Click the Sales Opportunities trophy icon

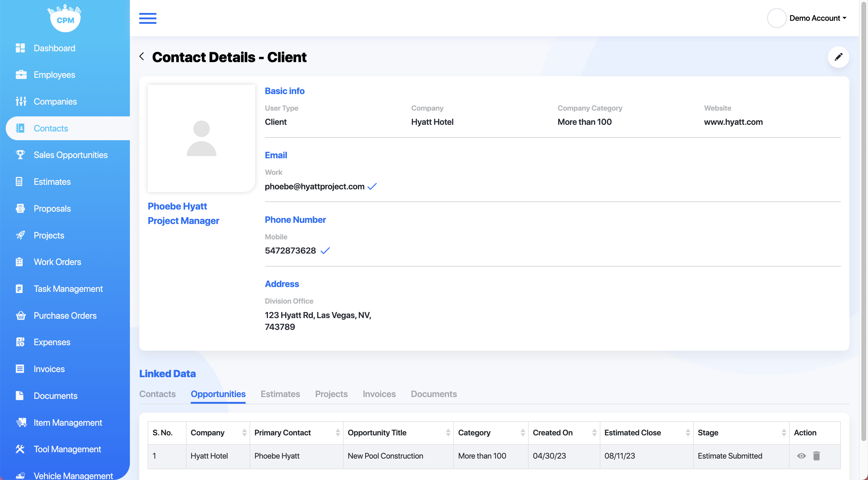tap(20, 155)
